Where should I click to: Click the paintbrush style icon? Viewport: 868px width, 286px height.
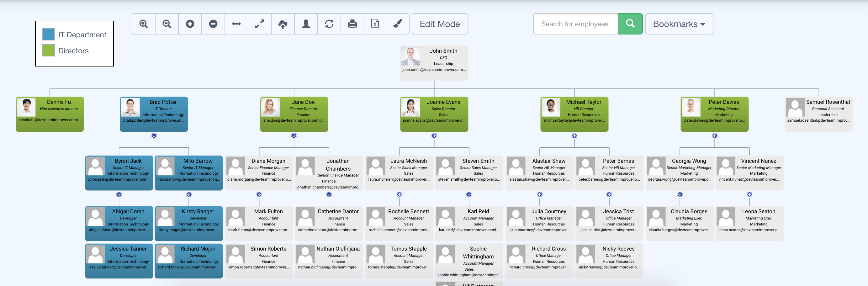(x=398, y=24)
